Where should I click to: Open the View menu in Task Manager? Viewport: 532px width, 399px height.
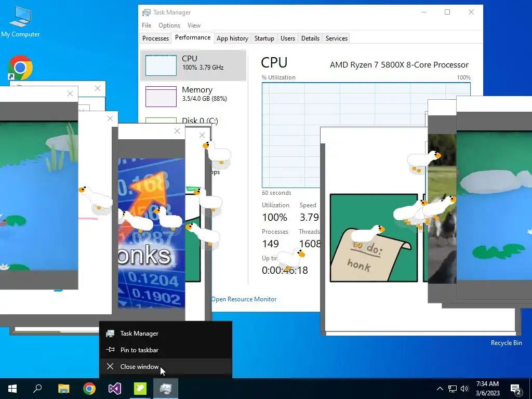point(194,25)
